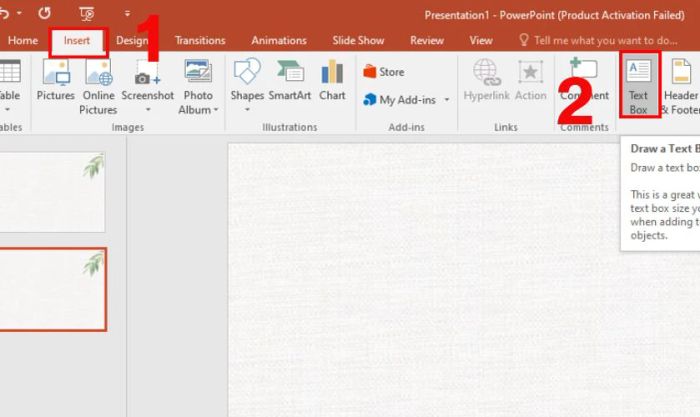Customize Quick Access Toolbar dropdown
Image resolution: width=700 pixels, height=417 pixels.
(127, 14)
